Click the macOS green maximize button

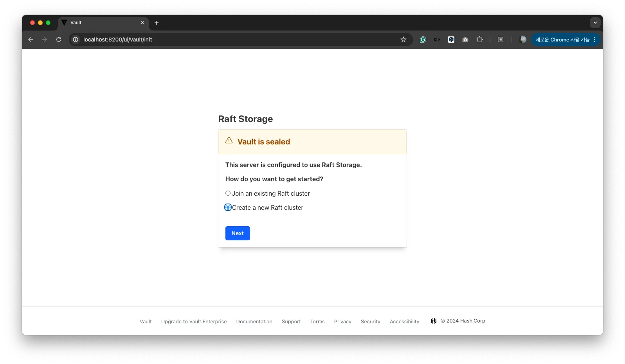tap(48, 23)
